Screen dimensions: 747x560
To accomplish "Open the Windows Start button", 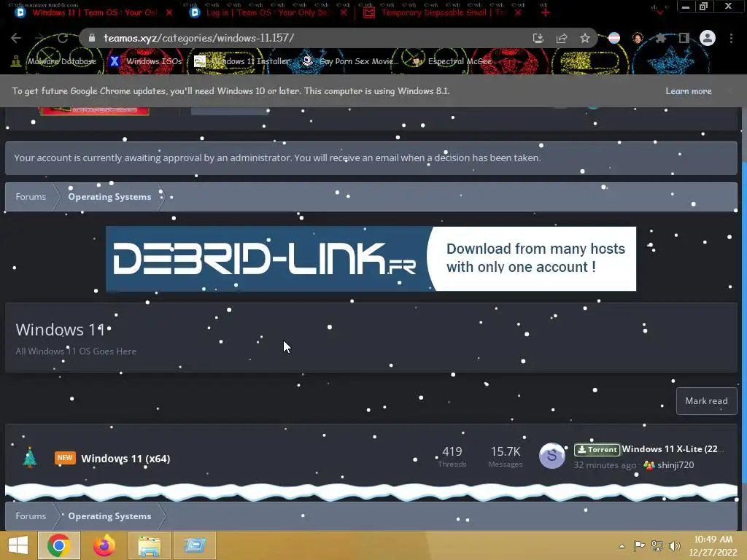I will tap(18, 545).
